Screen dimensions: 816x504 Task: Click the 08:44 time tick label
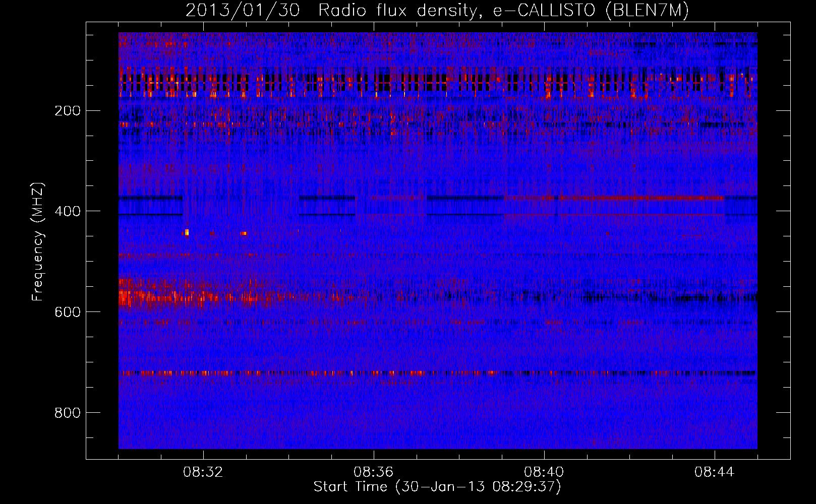click(715, 472)
